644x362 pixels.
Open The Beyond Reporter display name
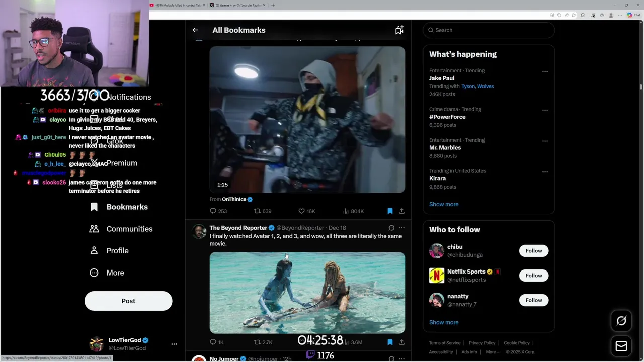click(238, 228)
